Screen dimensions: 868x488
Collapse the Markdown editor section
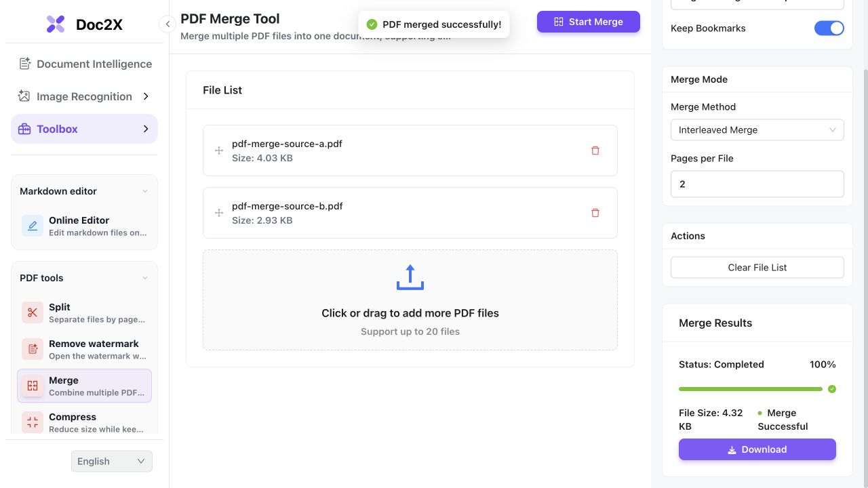tap(144, 191)
